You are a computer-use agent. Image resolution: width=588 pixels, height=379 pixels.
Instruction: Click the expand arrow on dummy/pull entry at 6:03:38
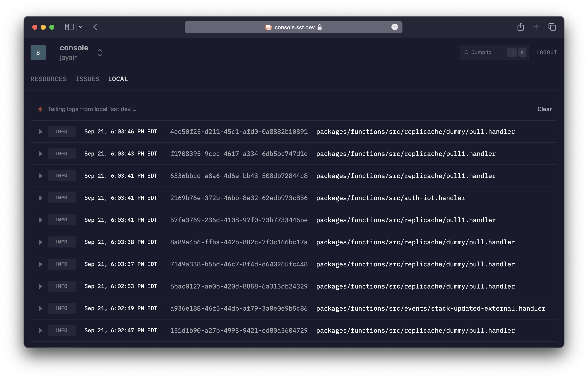[40, 242]
